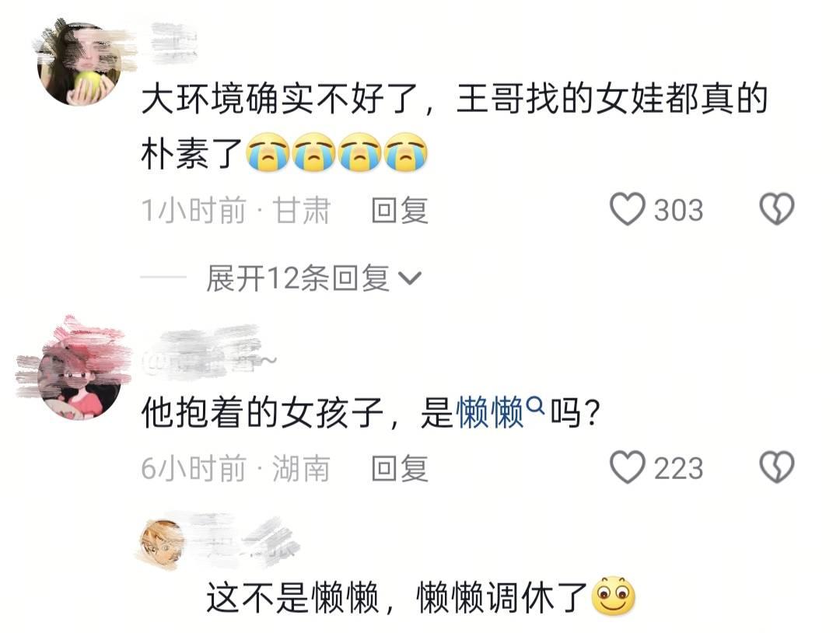Like the comment with 223 likes
The height and width of the screenshot is (633, 840).
(628, 467)
